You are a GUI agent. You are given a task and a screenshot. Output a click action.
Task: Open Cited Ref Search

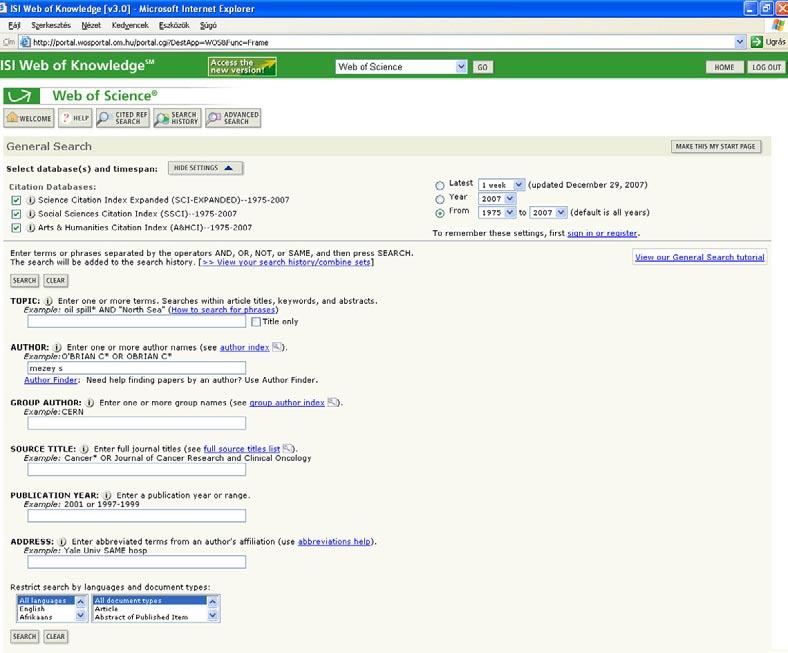[123, 118]
